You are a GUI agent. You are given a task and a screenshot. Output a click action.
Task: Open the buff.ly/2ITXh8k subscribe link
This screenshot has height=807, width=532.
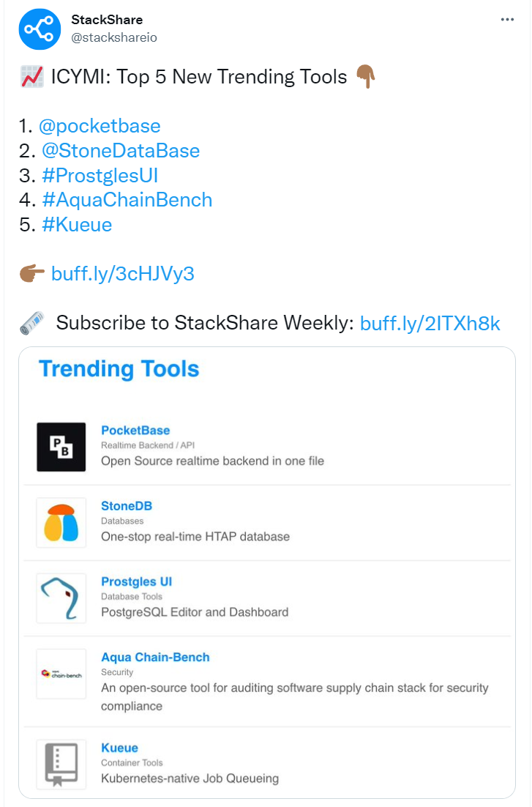[430, 323]
